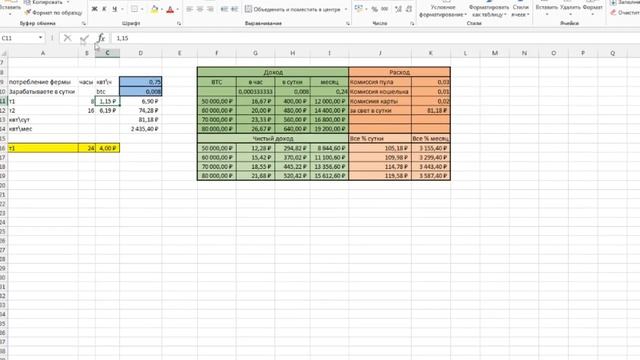The height and width of the screenshot is (360, 640).
Task: Click the Name Box showing C11
Action: point(18,38)
